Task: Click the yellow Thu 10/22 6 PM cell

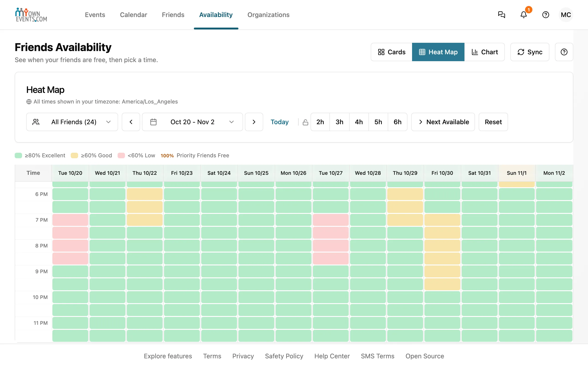Action: (144, 194)
